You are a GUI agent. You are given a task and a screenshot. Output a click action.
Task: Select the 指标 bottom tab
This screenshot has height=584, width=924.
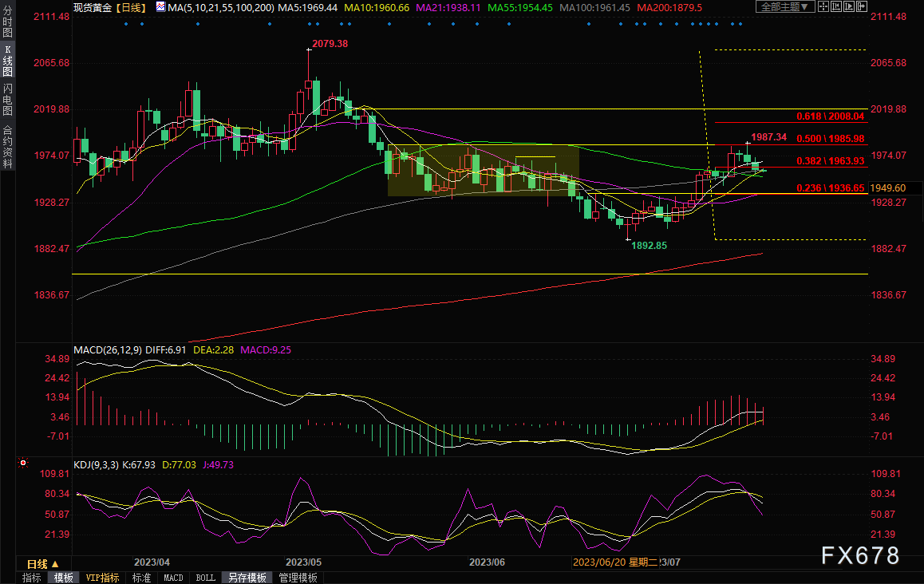31,578
